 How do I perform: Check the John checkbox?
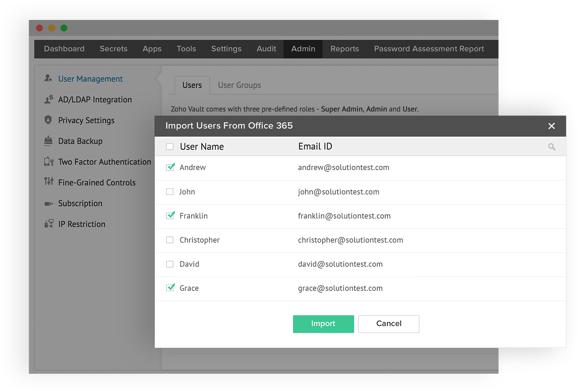170,192
